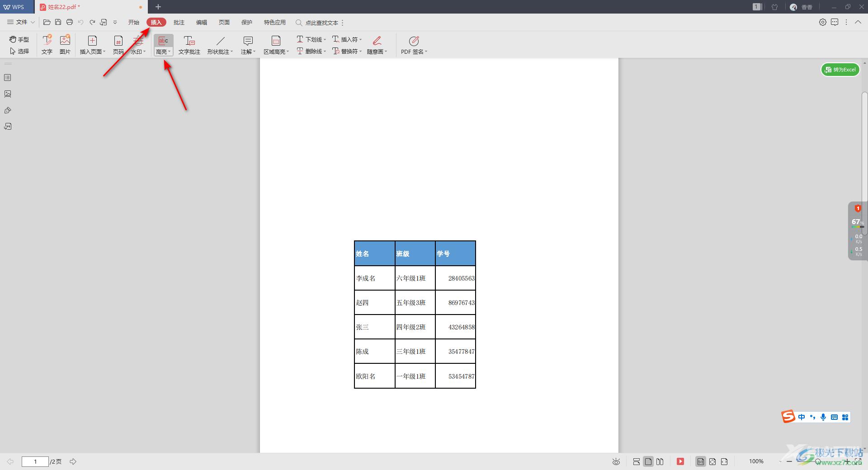
Task: Search the document via the magnifier icon
Action: pos(298,23)
